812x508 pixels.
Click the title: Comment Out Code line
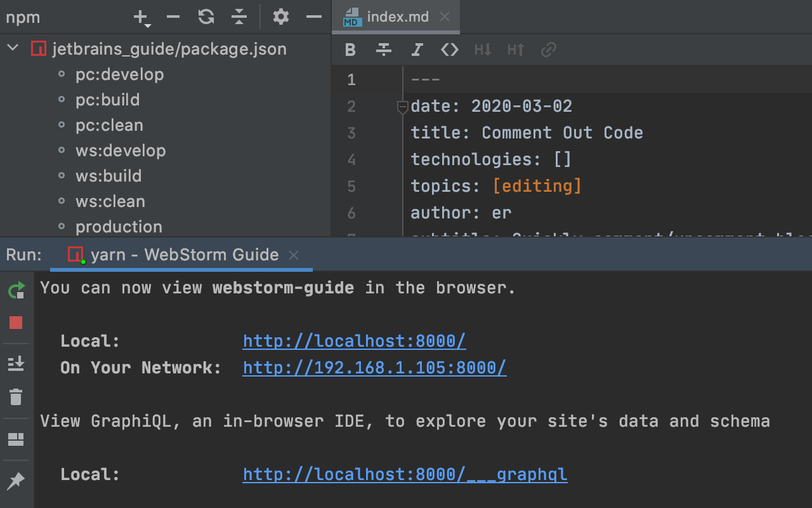click(527, 133)
